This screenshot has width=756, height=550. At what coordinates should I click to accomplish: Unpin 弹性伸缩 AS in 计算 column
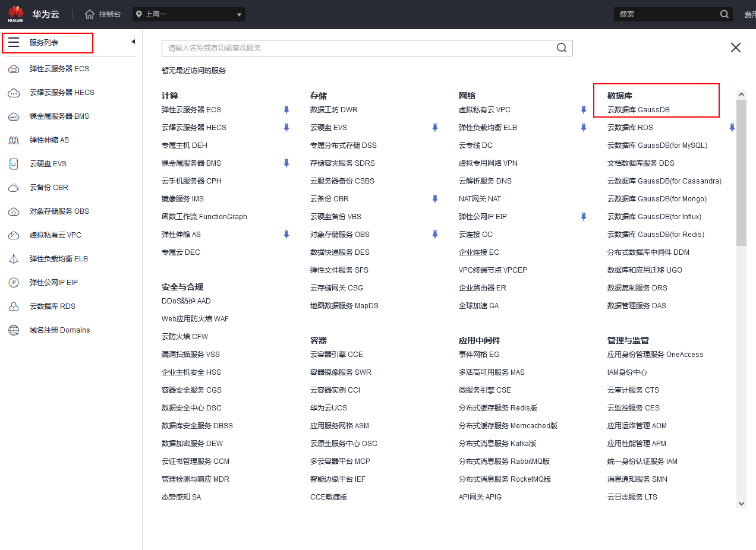pos(286,235)
